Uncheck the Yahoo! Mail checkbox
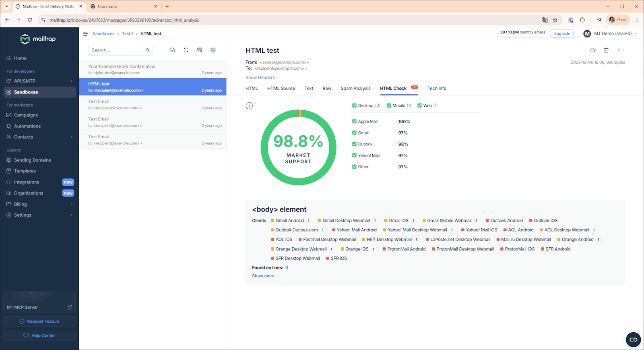Image resolution: width=644 pixels, height=350 pixels. 354,155
